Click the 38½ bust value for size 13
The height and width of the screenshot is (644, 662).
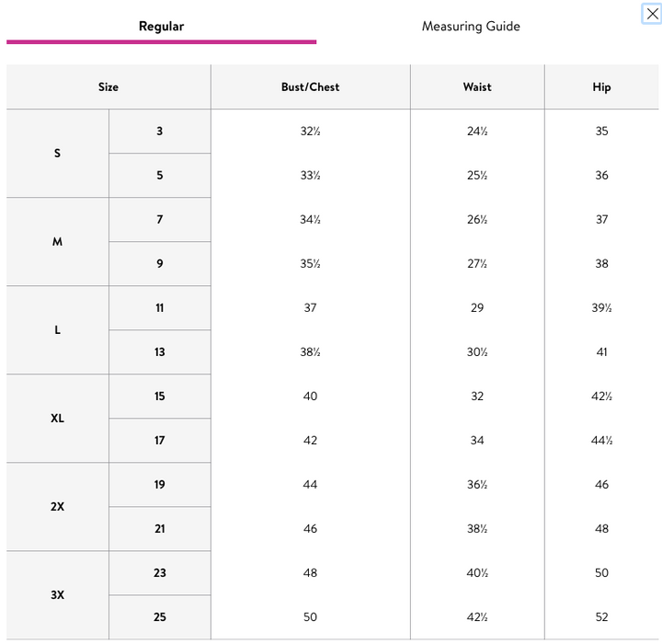[311, 352]
